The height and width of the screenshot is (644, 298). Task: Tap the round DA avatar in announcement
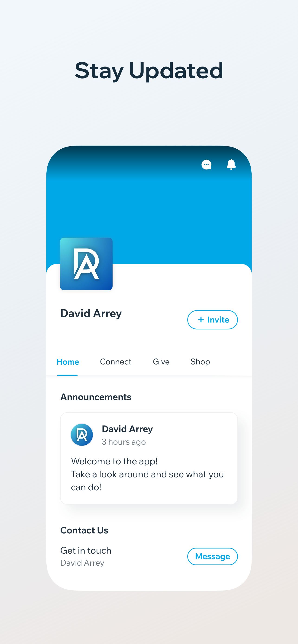point(82,435)
